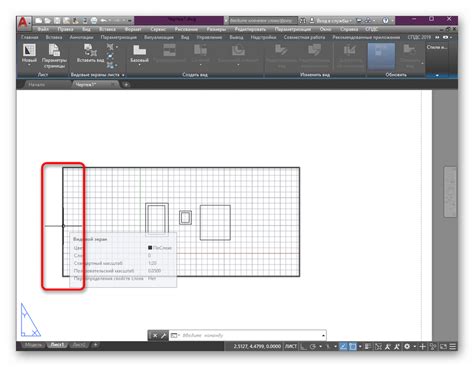Image resolution: width=474 pixels, height=367 pixels.
Task: Click the middle small viewport tool icon beside Вставить вид
Action: [110, 56]
